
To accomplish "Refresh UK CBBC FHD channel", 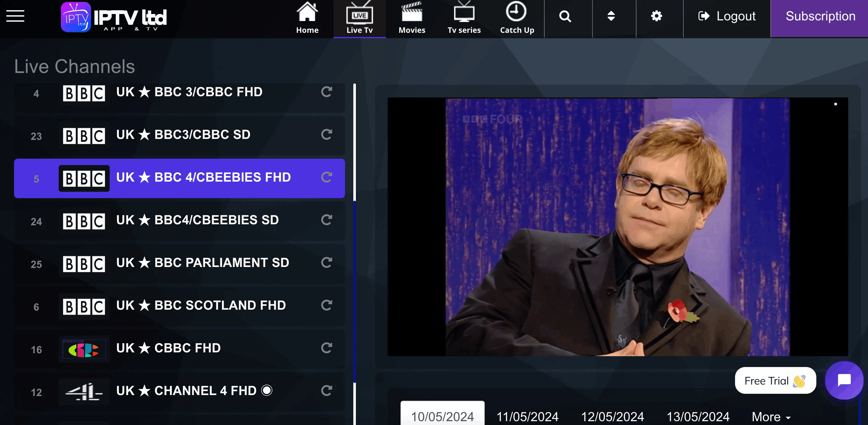I will [x=327, y=348].
